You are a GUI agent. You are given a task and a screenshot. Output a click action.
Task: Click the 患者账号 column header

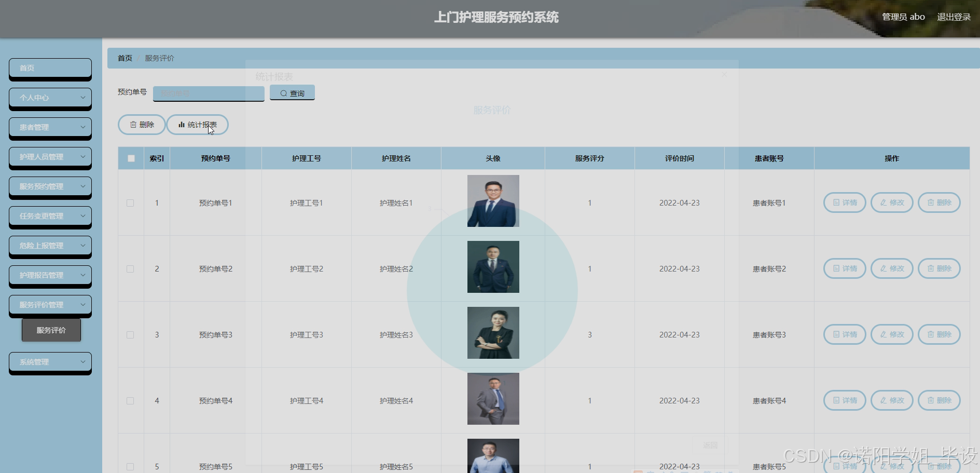click(x=769, y=158)
